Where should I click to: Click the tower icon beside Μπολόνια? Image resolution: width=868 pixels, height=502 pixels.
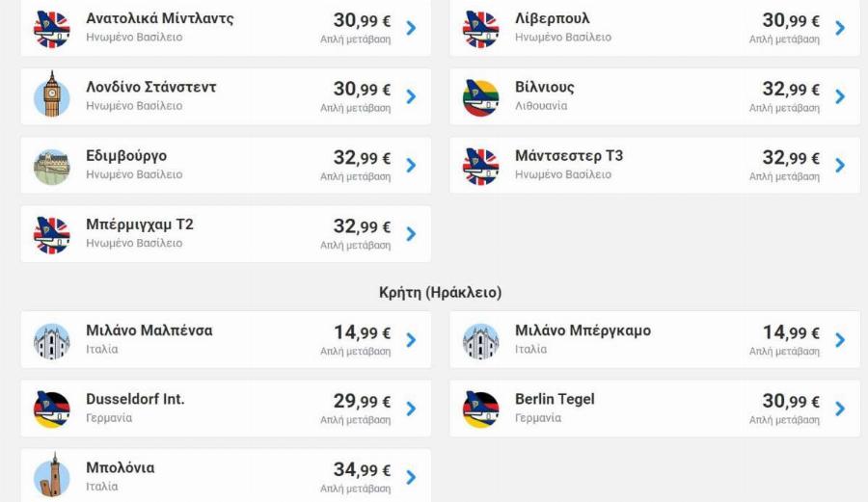[51, 477]
